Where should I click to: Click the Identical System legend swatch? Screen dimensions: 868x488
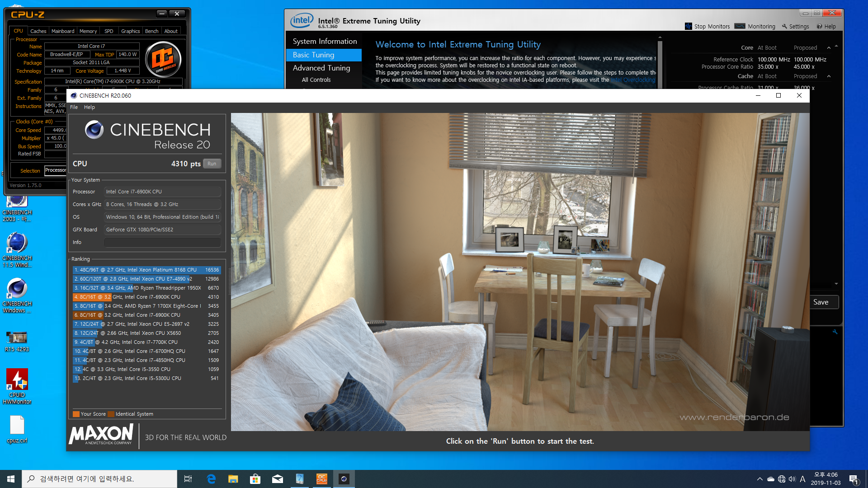[111, 414]
